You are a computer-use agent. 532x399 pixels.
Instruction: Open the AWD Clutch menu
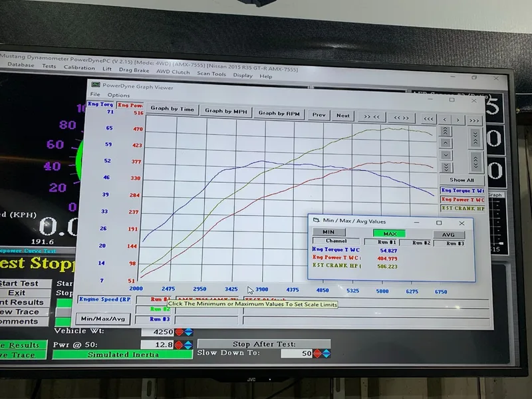173,72
